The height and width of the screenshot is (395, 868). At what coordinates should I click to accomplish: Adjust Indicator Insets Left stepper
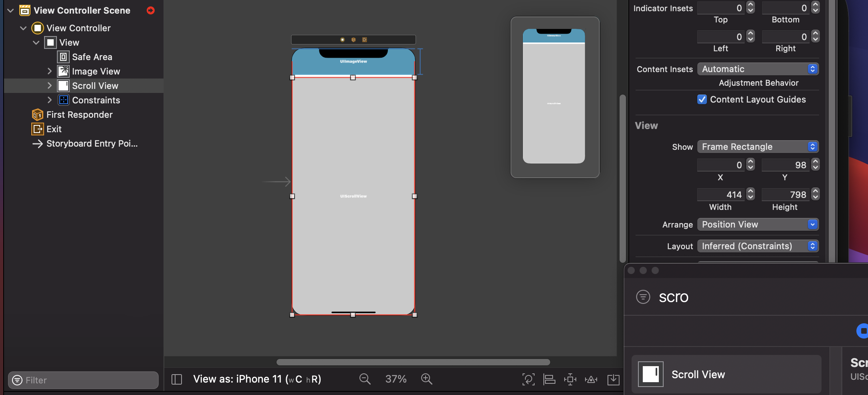tap(751, 36)
